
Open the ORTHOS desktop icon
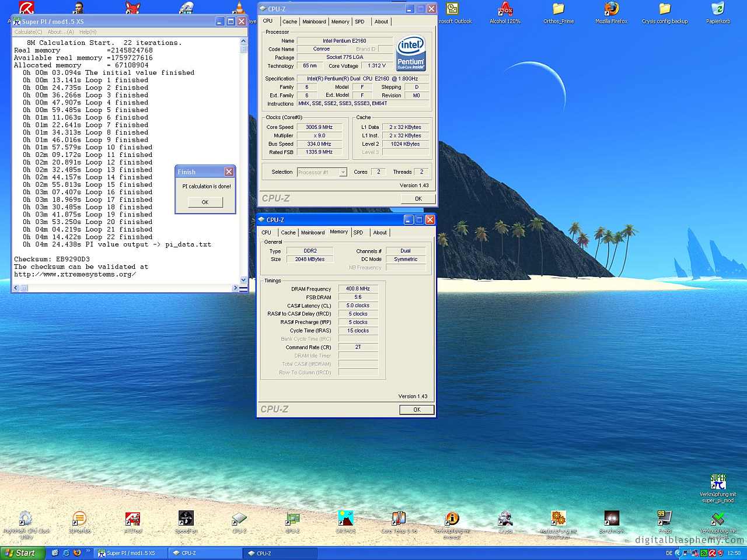tap(345, 519)
